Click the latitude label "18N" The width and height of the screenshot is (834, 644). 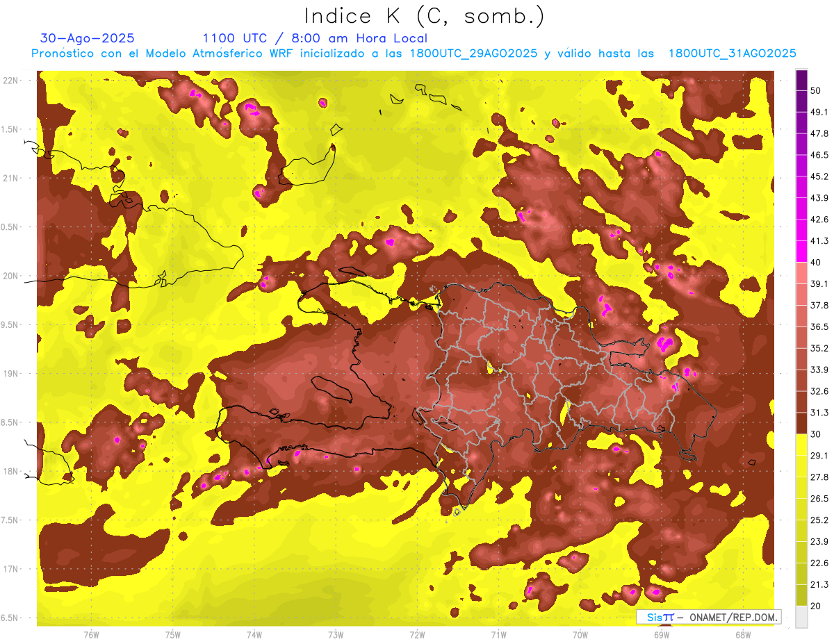10,471
